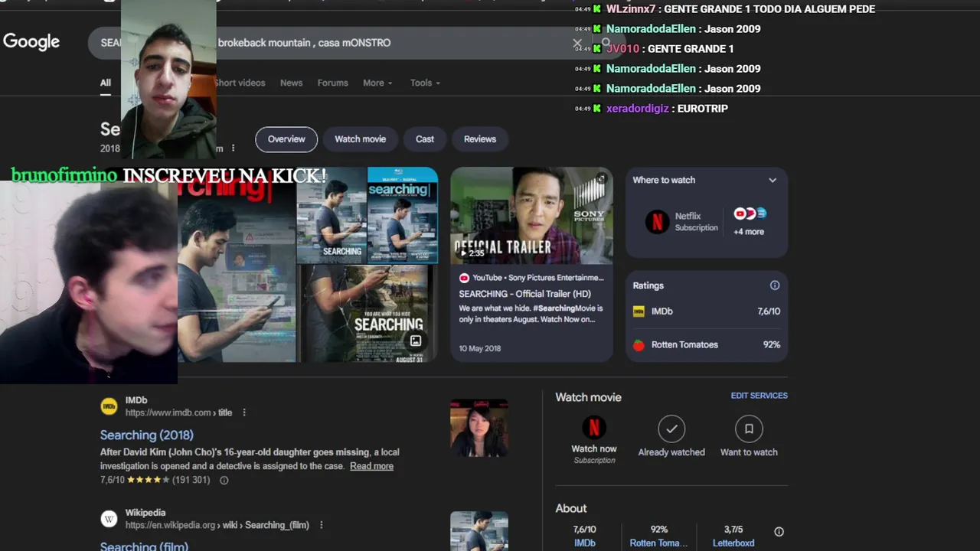Switch to Short videos tab
The width and height of the screenshot is (980, 551).
(240, 83)
